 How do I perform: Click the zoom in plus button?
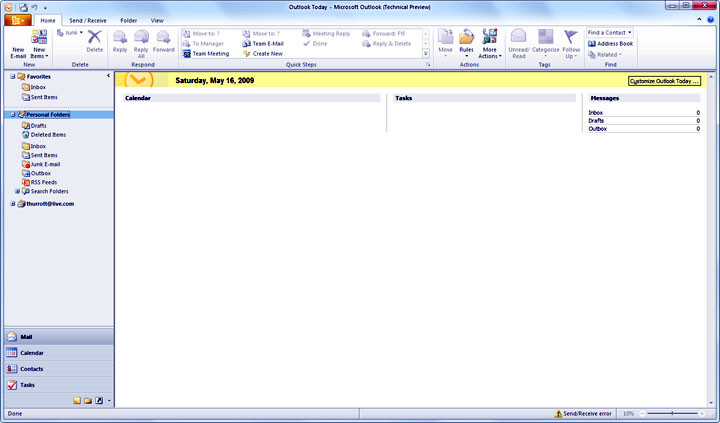tap(702, 414)
